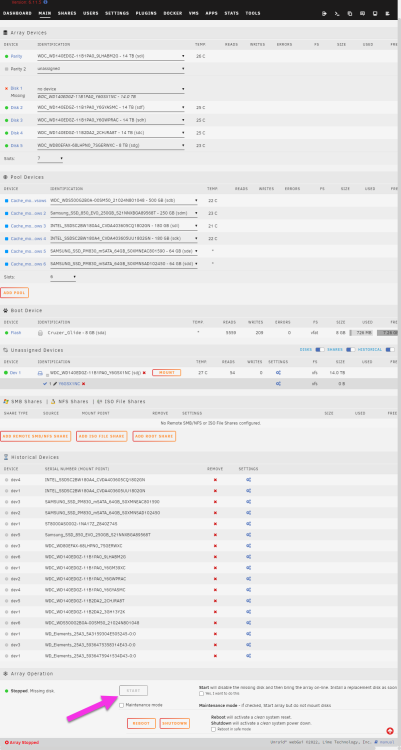The width and height of the screenshot is (401, 750).
Task: Click the SHUTDOWN button
Action: [x=175, y=724]
